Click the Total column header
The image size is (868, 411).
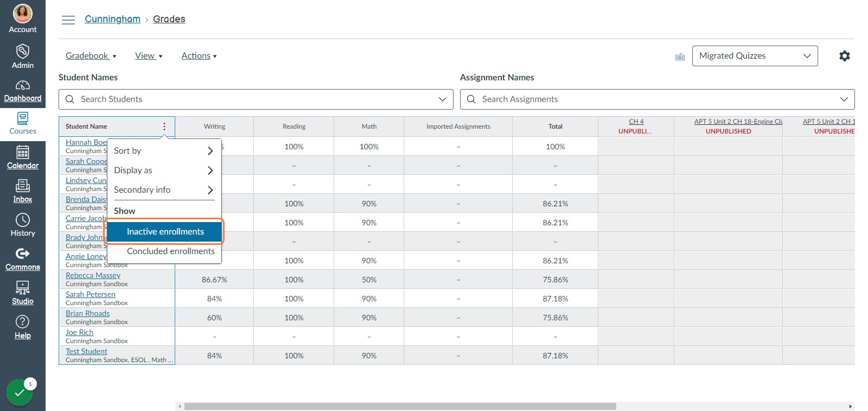pyautogui.click(x=556, y=127)
